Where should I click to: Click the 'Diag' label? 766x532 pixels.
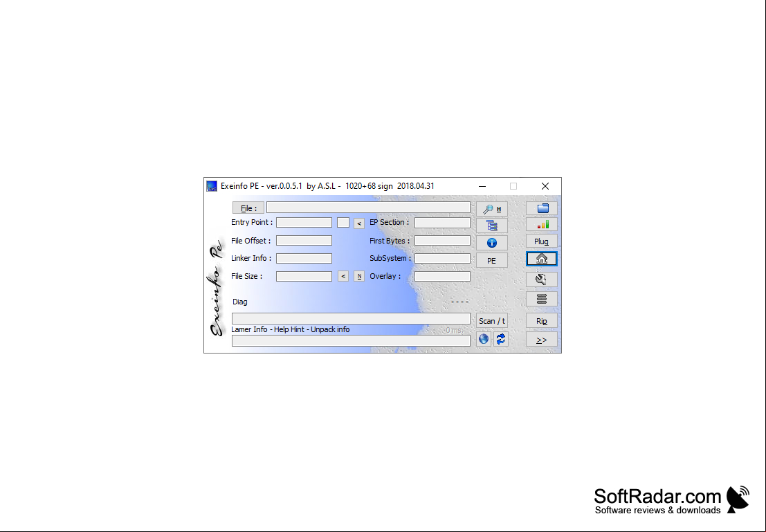coord(240,302)
